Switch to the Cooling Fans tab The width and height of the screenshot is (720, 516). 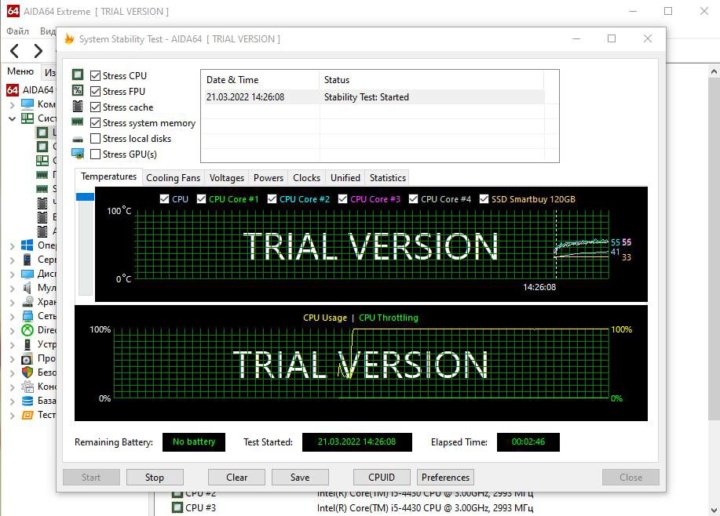[173, 178]
